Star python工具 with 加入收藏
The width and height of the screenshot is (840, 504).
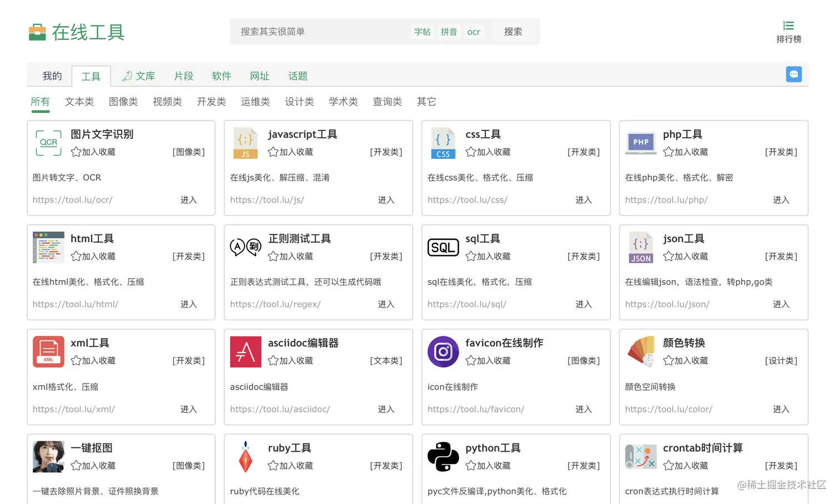coord(488,466)
